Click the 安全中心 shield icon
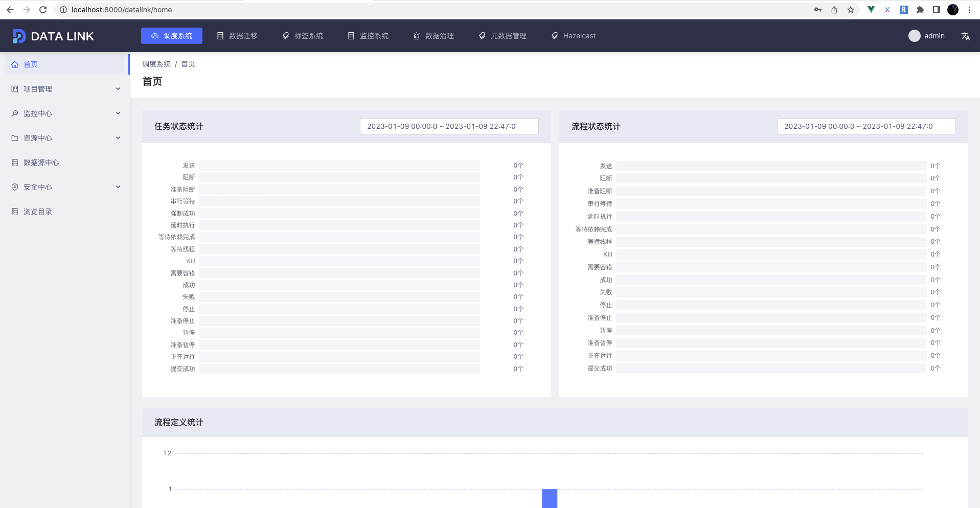The width and height of the screenshot is (980, 508). [15, 187]
